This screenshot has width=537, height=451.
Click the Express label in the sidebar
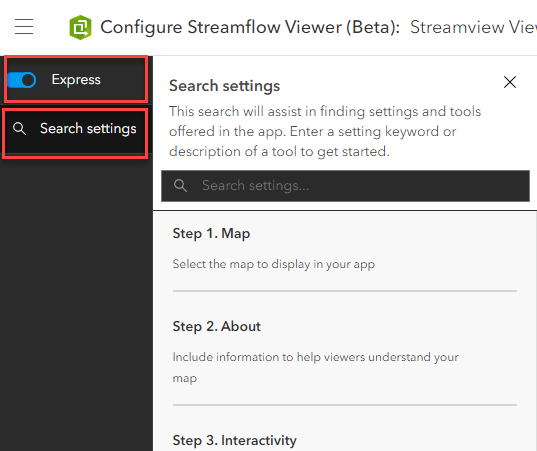[x=76, y=79]
